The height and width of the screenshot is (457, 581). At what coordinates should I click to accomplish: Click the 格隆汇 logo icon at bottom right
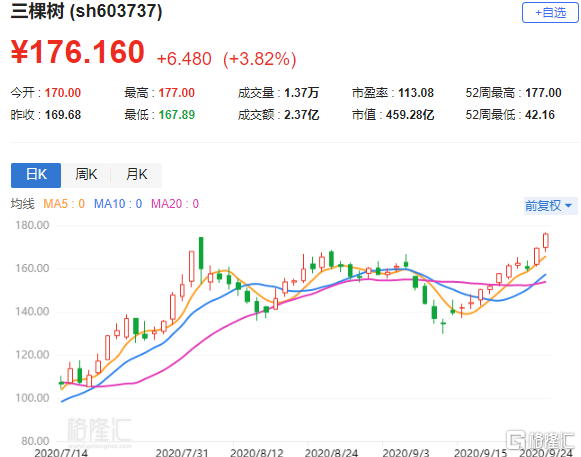516,440
